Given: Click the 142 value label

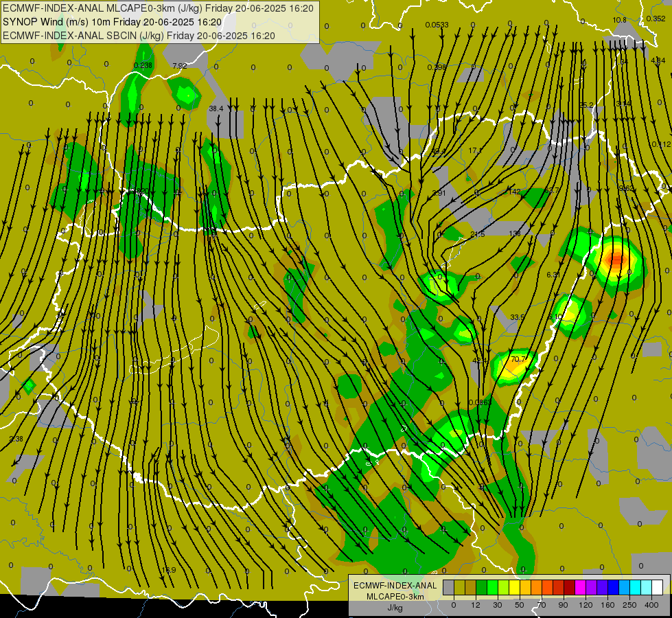Looking at the screenshot, I should click(514, 192).
